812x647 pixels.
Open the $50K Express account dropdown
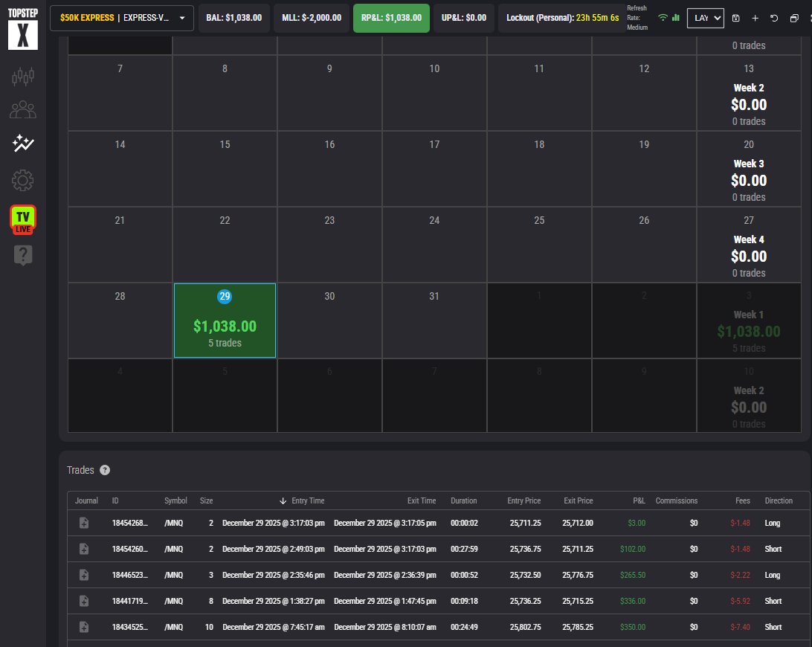[122, 18]
